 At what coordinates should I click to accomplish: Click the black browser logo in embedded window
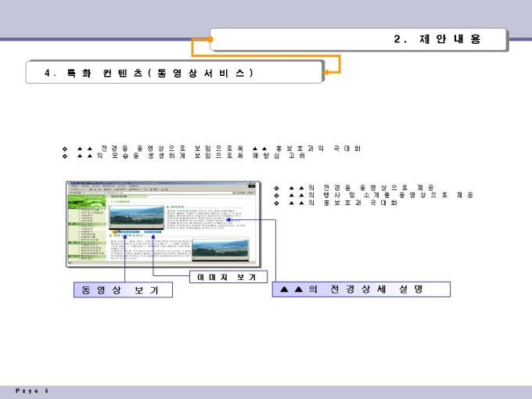point(251,186)
